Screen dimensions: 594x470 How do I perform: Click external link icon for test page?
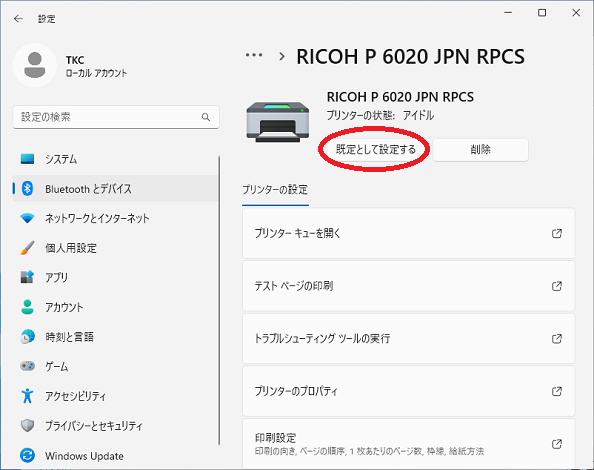(556, 286)
